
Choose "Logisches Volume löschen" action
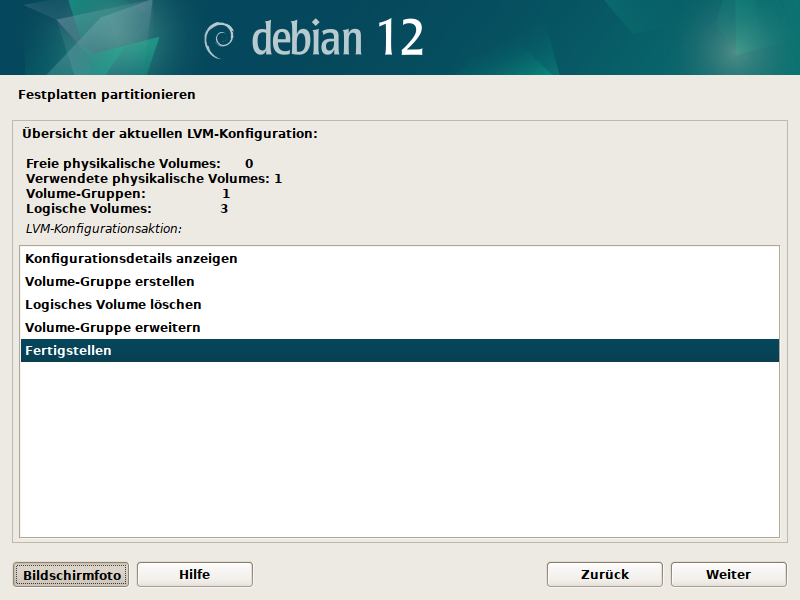[113, 304]
